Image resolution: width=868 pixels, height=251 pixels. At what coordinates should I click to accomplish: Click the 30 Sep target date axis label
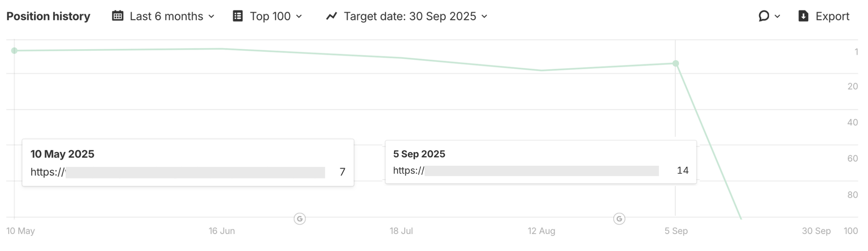click(x=816, y=231)
